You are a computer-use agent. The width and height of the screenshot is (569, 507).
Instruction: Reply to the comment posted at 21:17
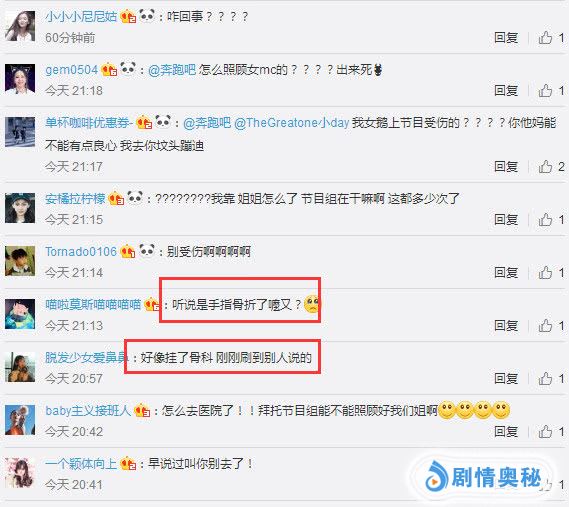[x=506, y=167]
